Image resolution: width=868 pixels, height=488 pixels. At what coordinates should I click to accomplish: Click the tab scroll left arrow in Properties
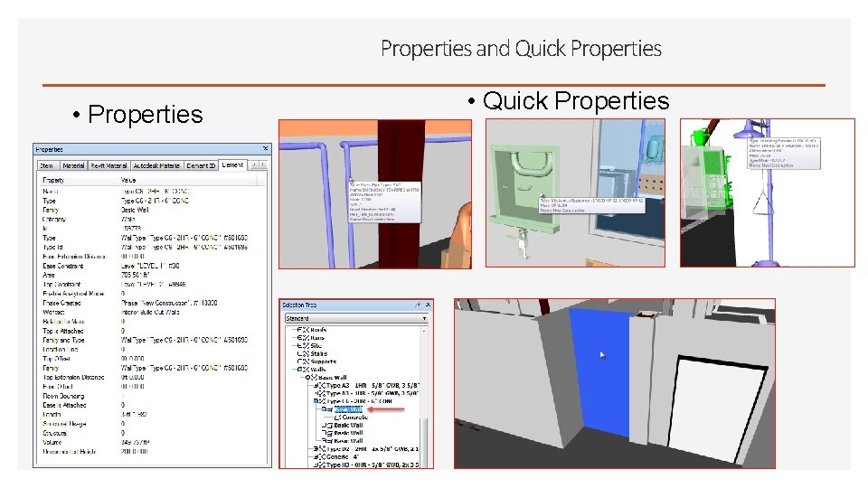254,164
